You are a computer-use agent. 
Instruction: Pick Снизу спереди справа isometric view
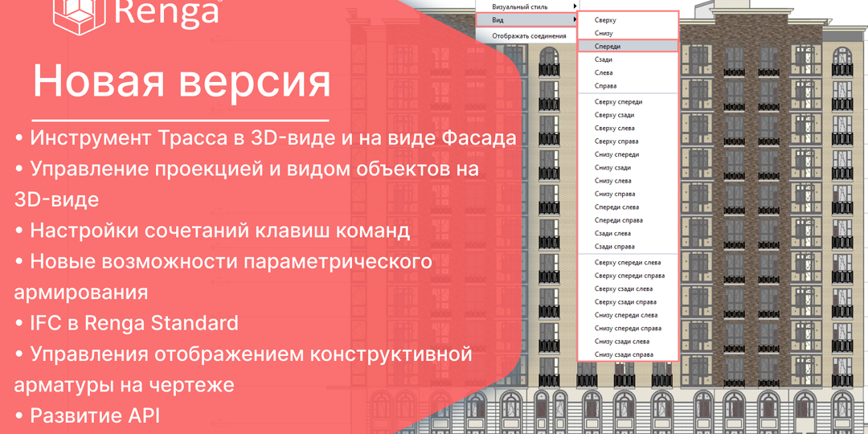[x=628, y=328]
